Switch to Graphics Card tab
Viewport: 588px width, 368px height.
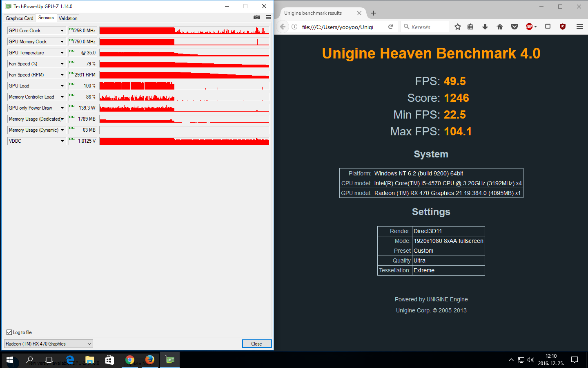click(20, 18)
